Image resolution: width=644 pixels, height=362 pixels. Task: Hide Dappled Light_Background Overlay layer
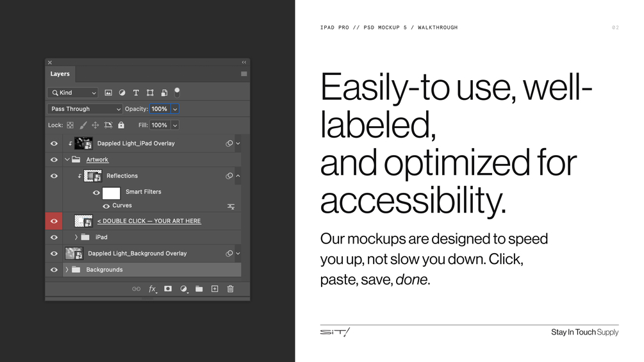pos(54,254)
